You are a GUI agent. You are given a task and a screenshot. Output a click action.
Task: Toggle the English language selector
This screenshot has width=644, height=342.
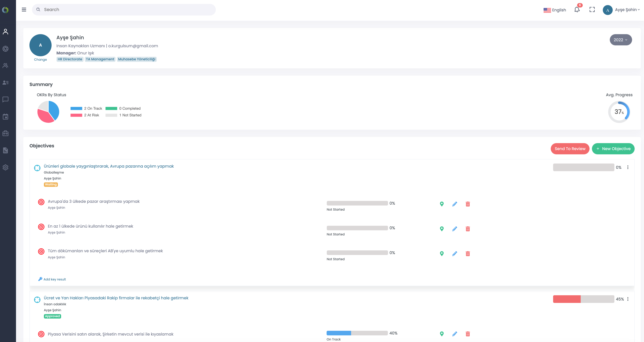(x=554, y=9)
